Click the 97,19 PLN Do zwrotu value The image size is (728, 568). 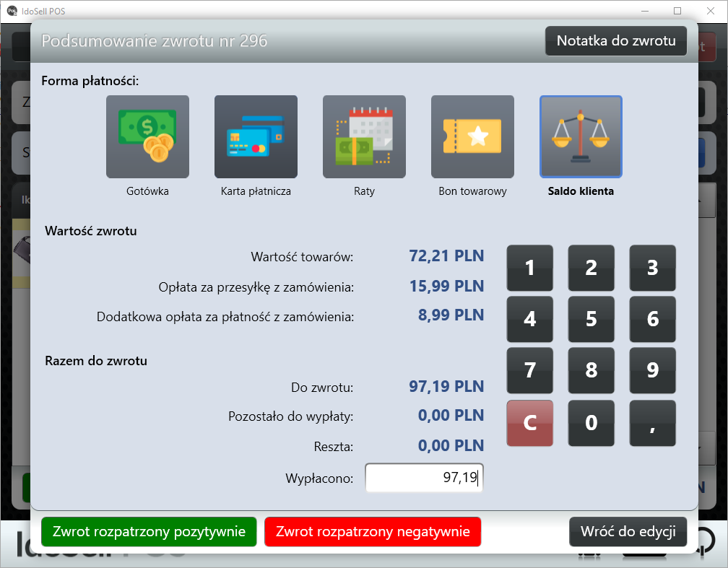click(x=446, y=386)
